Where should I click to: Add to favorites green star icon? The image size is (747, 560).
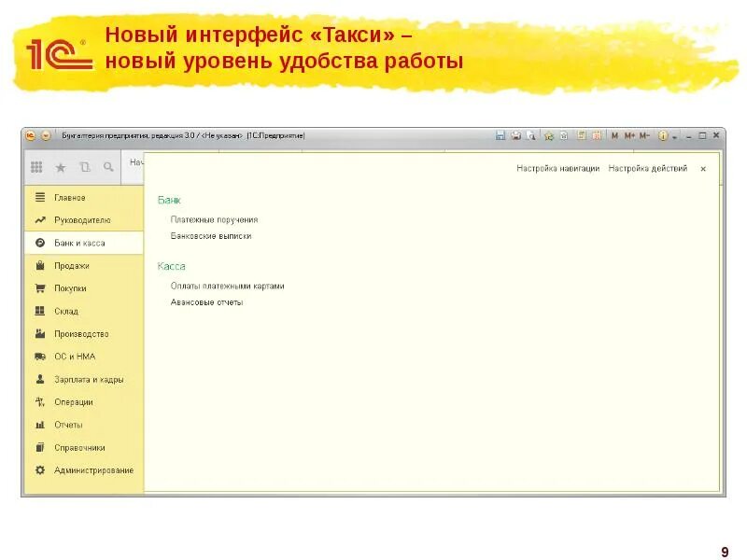[549, 135]
